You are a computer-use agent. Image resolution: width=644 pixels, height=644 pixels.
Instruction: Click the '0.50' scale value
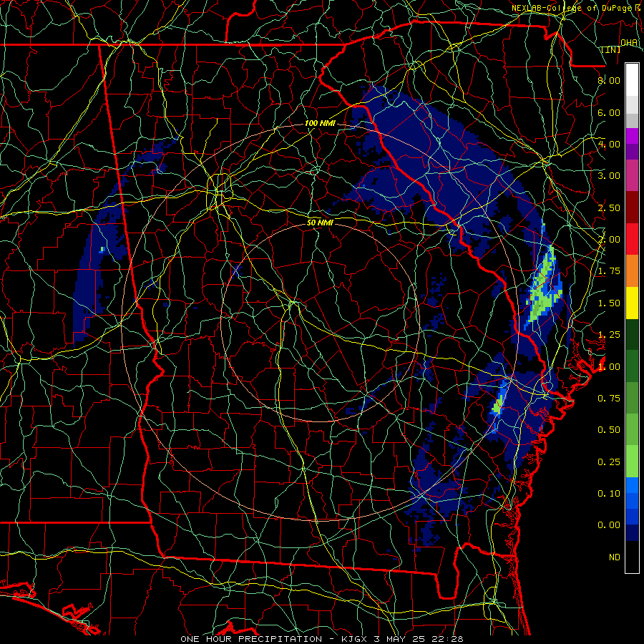tap(609, 430)
